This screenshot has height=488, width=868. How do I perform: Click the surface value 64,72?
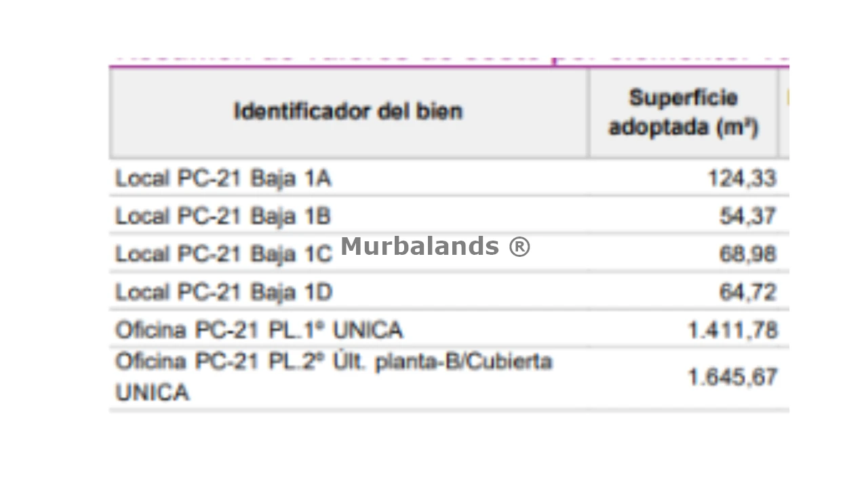[x=748, y=292]
